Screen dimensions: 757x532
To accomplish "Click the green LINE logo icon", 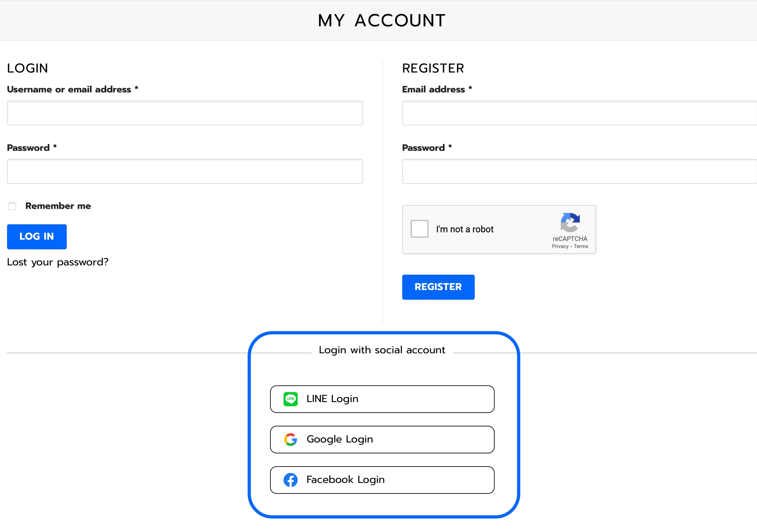I will click(291, 399).
